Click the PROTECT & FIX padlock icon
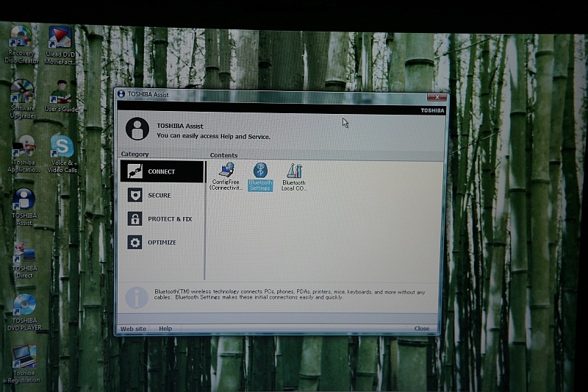 (x=135, y=218)
